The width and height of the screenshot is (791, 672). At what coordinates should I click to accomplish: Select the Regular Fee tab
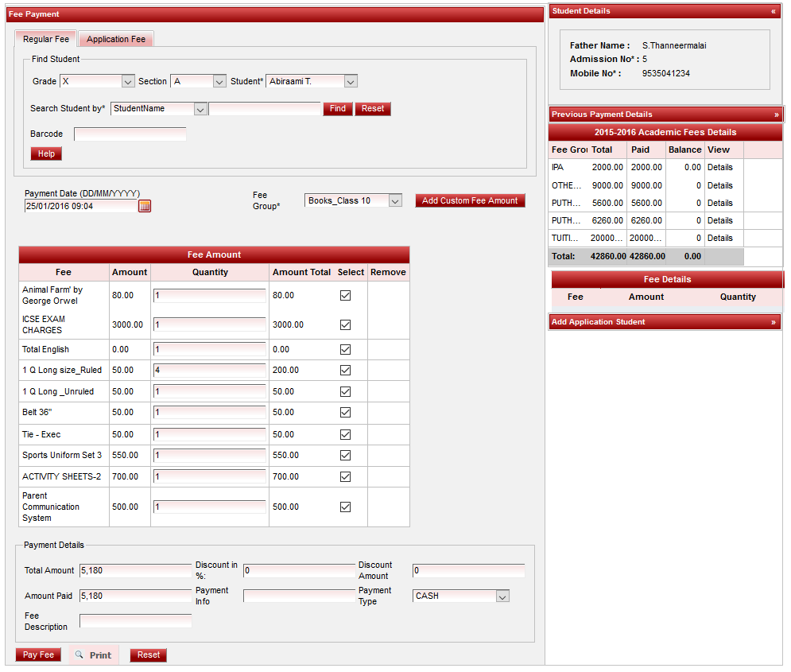(46, 39)
